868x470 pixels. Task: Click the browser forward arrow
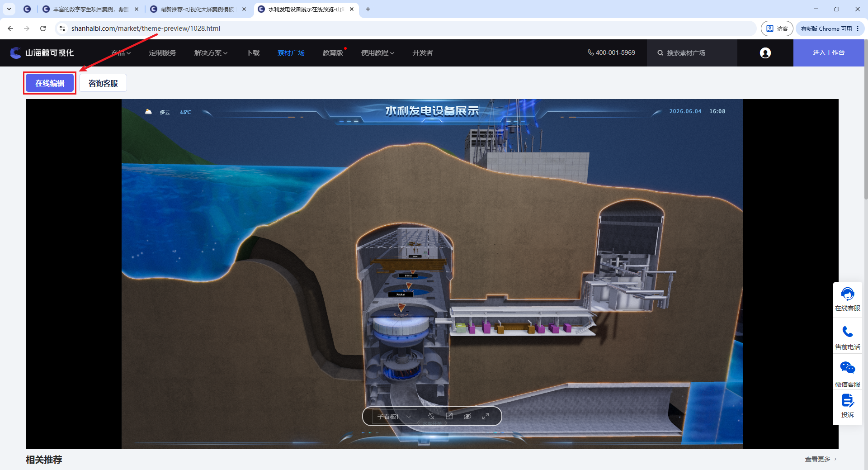pyautogui.click(x=27, y=28)
